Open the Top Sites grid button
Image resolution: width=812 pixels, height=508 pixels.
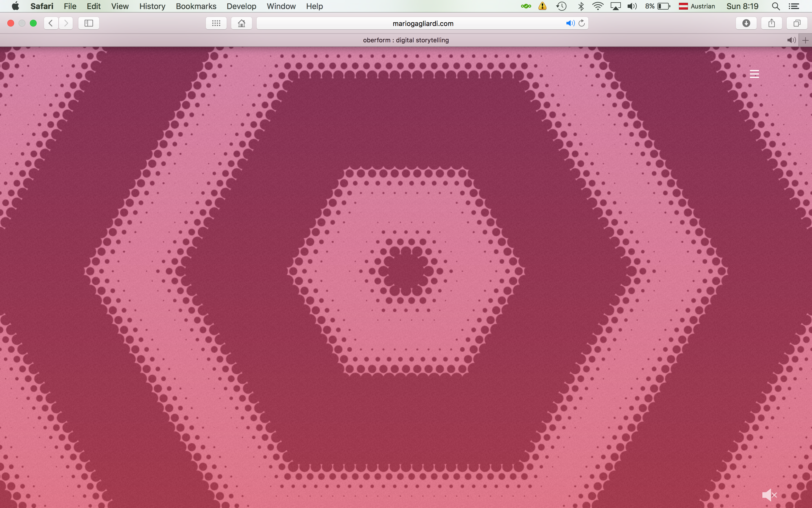tap(216, 23)
